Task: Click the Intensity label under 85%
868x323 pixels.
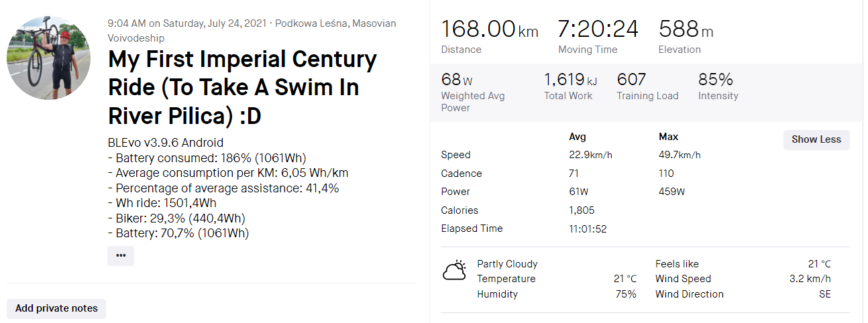Action: click(718, 96)
